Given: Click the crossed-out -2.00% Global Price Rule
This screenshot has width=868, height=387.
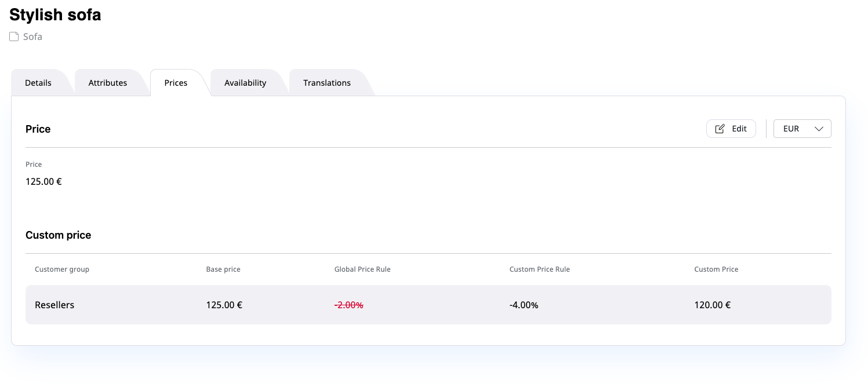Looking at the screenshot, I should 349,305.
